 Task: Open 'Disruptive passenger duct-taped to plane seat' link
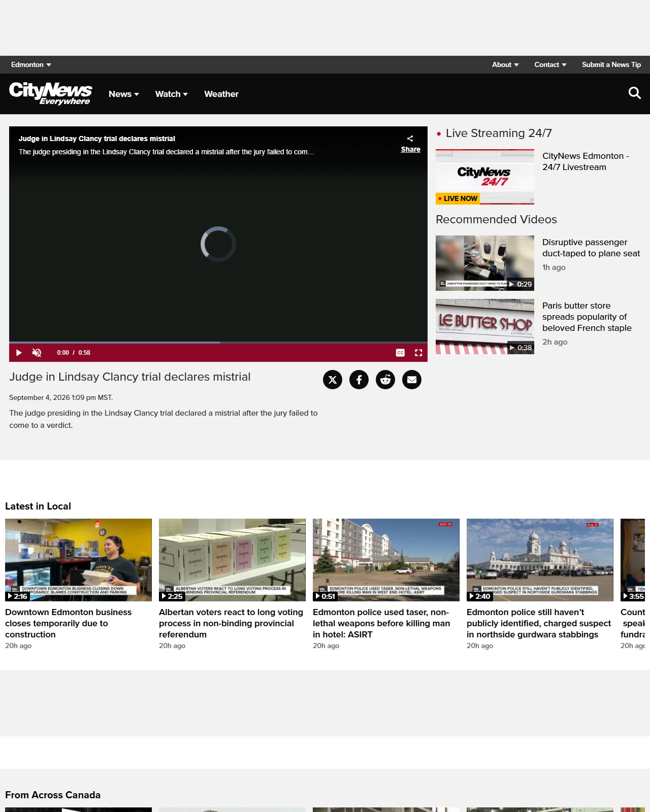click(x=591, y=248)
